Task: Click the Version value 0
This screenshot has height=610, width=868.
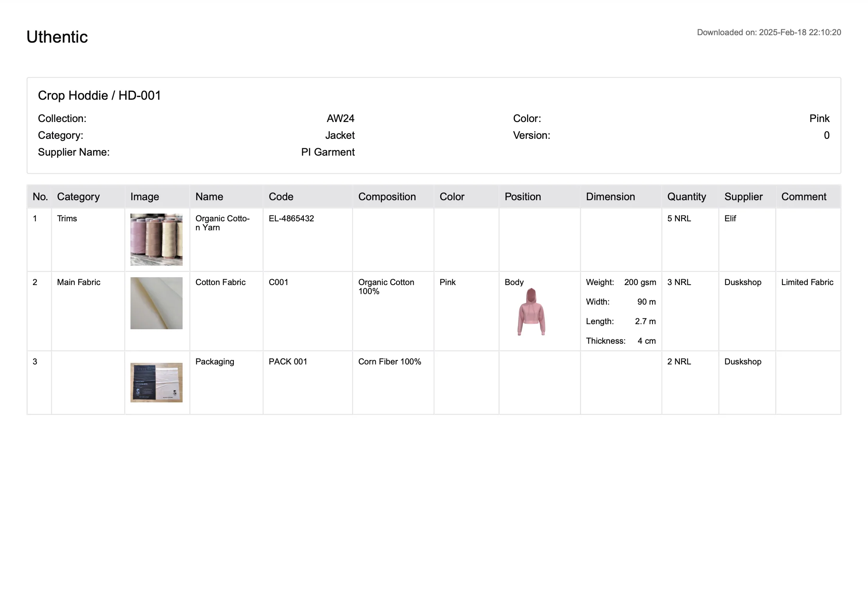Action: pyautogui.click(x=827, y=135)
